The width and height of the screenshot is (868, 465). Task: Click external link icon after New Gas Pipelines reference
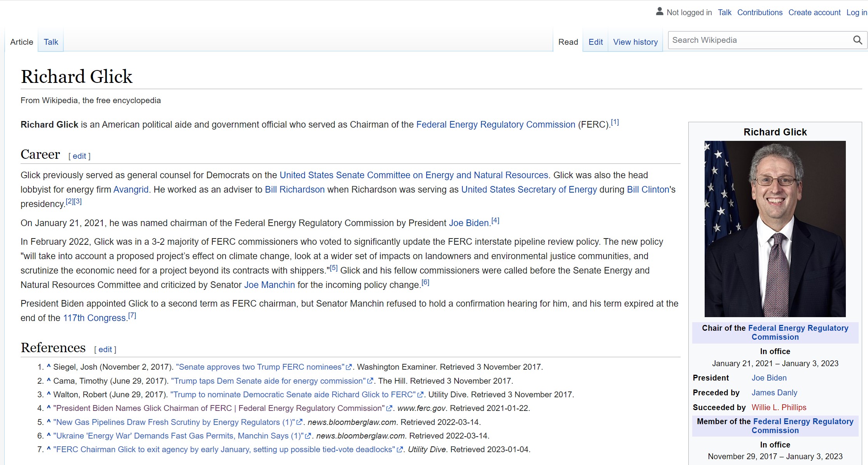[299, 422]
